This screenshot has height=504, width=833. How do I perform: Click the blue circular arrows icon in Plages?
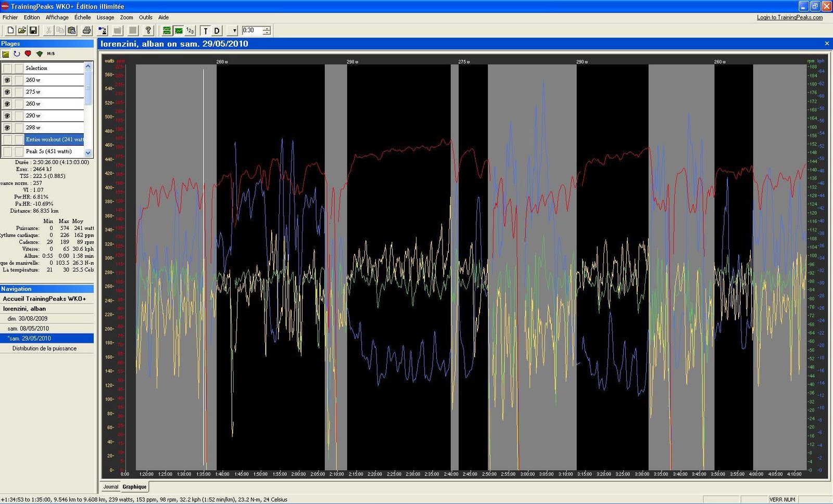coord(17,54)
